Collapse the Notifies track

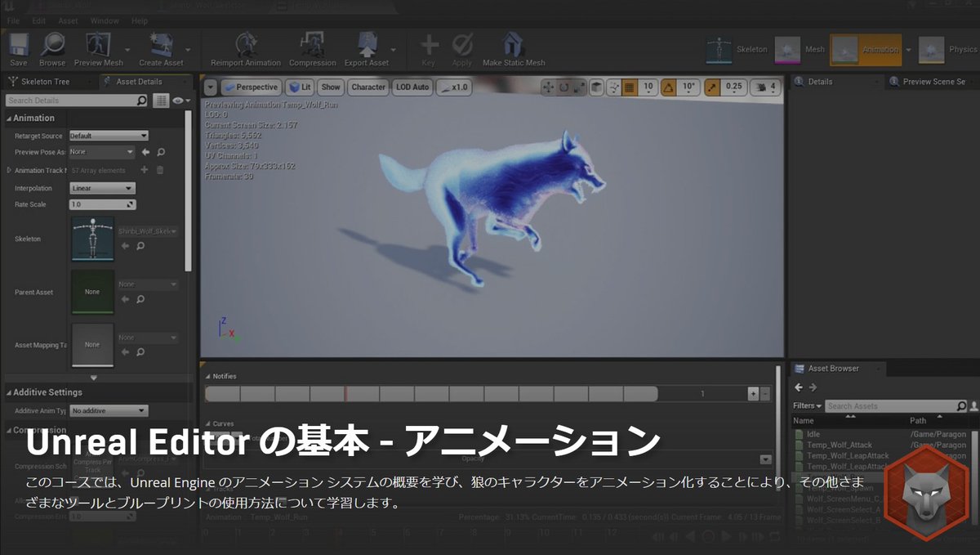click(x=207, y=376)
